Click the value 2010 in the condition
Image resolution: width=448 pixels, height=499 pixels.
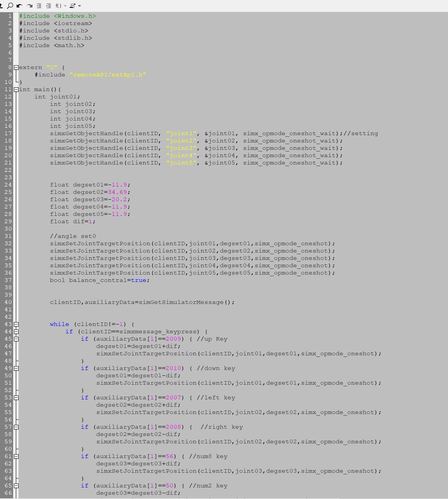(173, 368)
